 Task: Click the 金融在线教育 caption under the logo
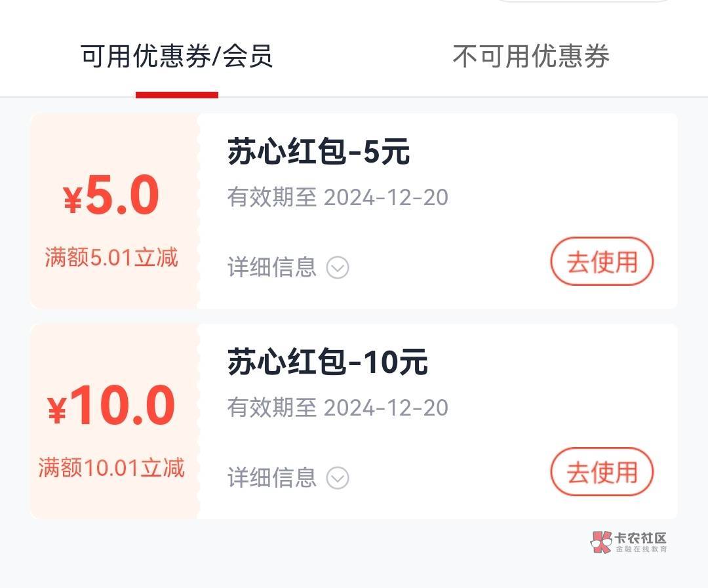640,549
